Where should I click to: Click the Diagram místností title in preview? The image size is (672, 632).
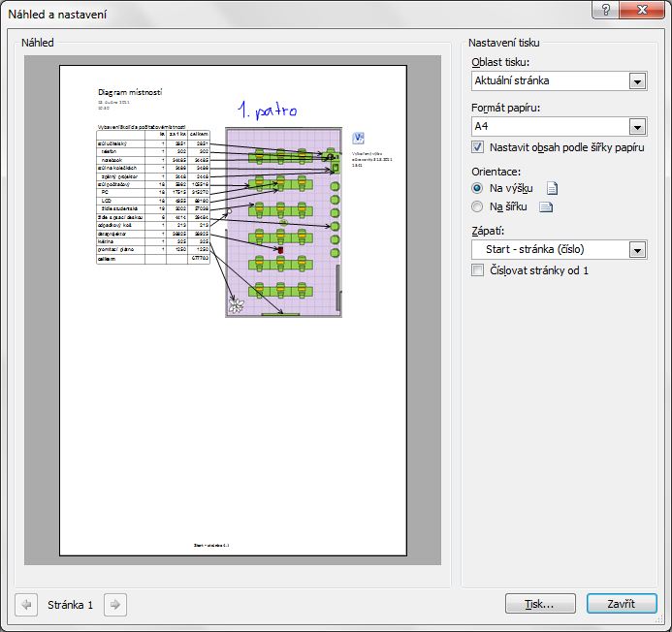pyautogui.click(x=130, y=92)
